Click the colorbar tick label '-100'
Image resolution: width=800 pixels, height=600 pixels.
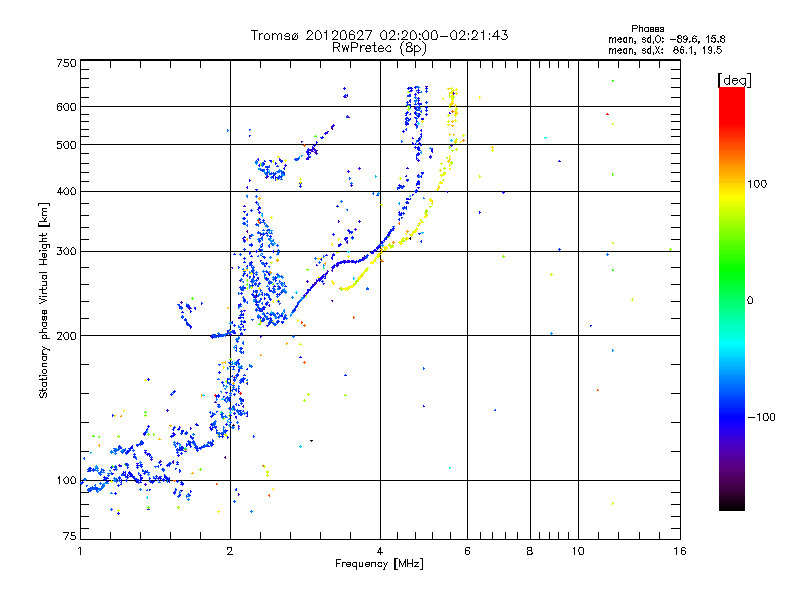761,417
